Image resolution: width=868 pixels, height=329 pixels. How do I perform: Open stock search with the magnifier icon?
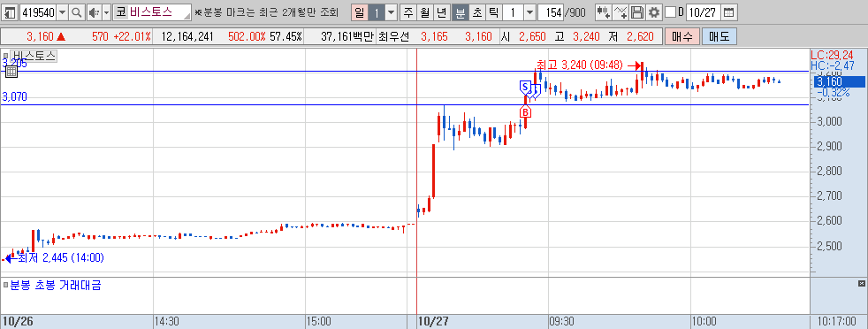coord(76,11)
